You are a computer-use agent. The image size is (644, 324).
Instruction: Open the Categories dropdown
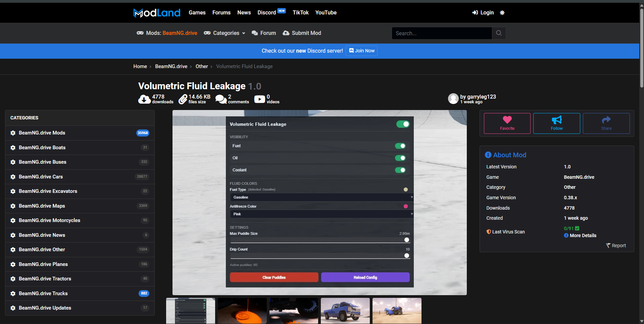coord(225,33)
